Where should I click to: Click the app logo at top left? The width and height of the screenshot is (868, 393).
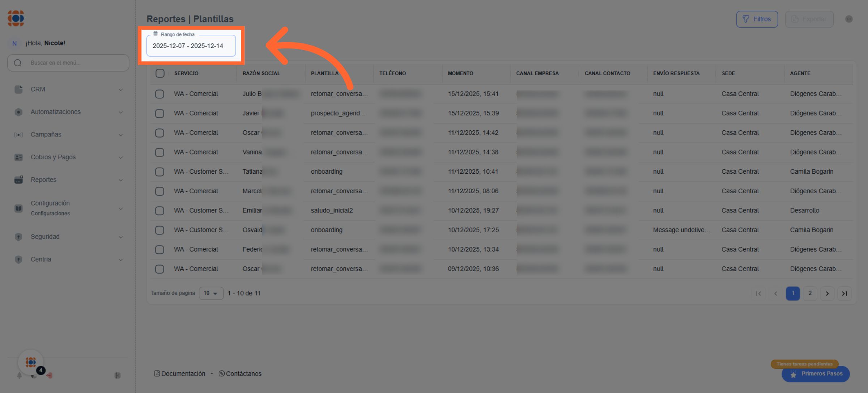[16, 18]
